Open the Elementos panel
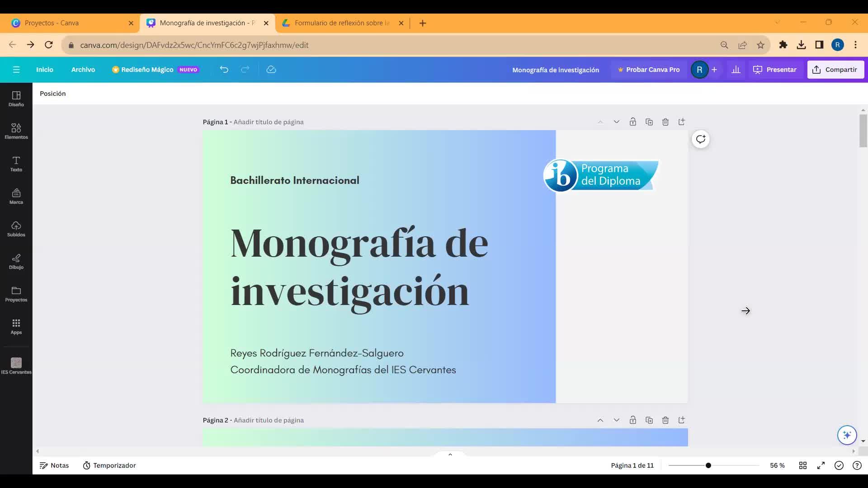The width and height of the screenshot is (868, 488). 16,131
